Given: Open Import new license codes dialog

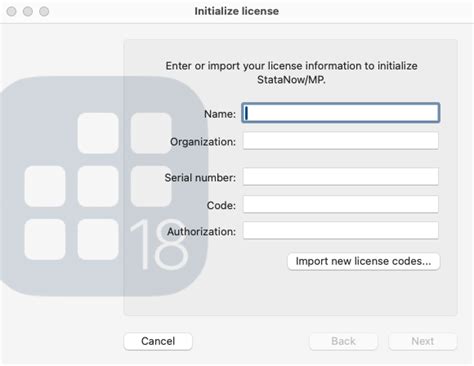Looking at the screenshot, I should [363, 261].
